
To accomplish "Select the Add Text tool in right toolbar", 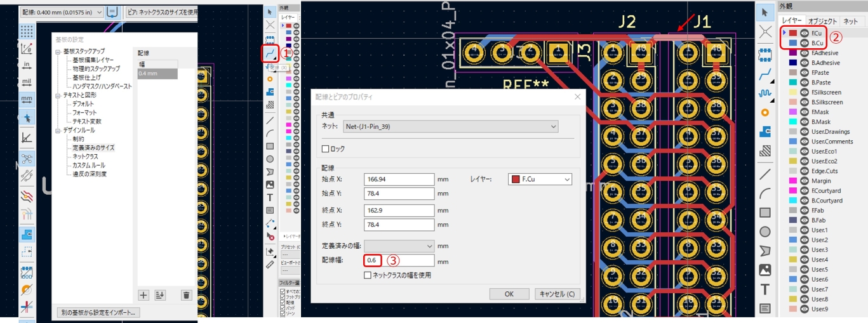I will click(x=765, y=289).
